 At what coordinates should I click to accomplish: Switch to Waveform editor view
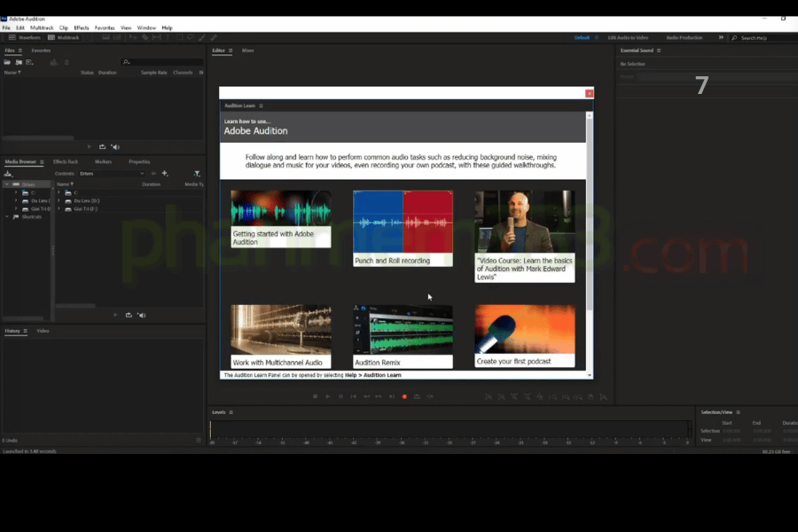(25, 38)
